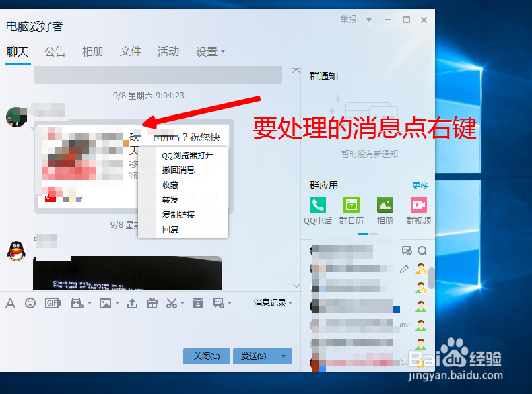Screen dimensions: 532x394
Task: Click the member list scrollbar thumb
Action: coord(431,278)
